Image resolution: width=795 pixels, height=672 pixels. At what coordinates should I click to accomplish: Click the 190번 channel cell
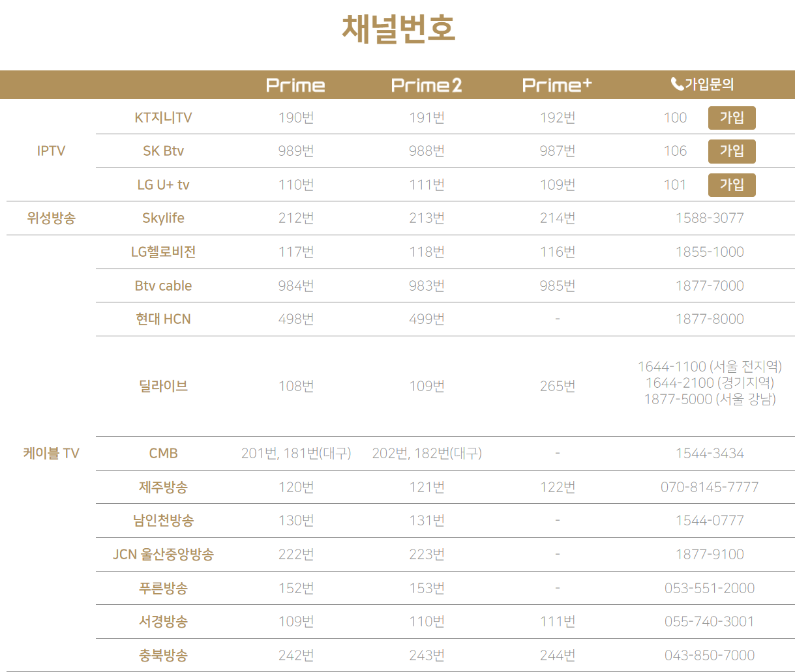(x=296, y=118)
